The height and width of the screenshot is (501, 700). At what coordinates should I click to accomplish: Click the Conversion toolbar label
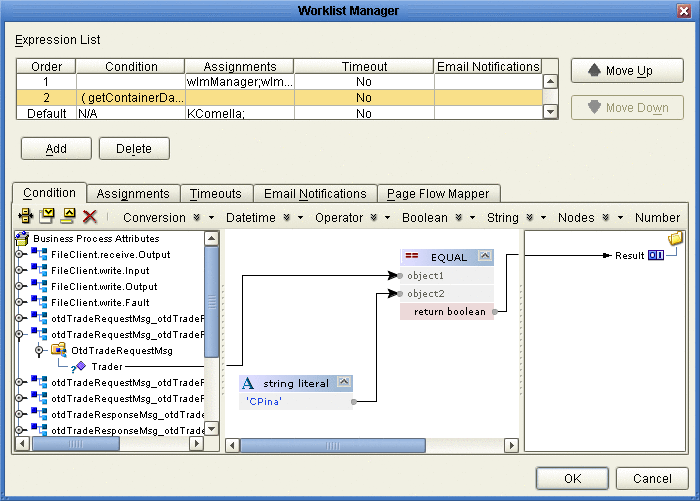154,217
